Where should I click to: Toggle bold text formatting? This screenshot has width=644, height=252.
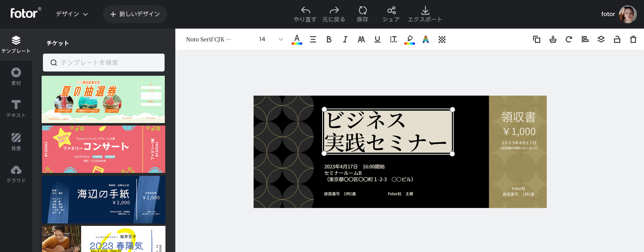pos(329,40)
